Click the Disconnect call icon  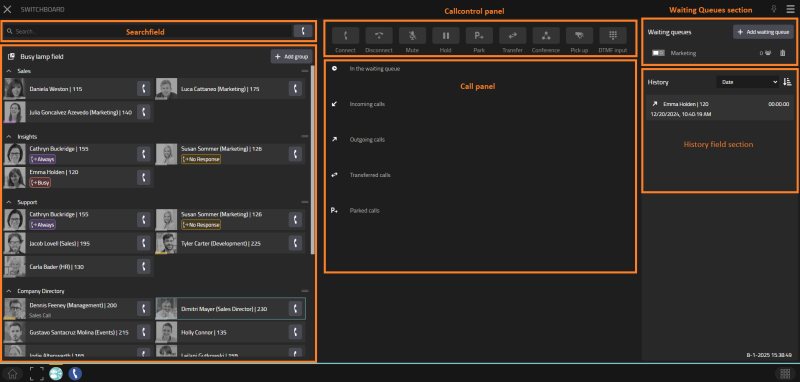tap(379, 36)
